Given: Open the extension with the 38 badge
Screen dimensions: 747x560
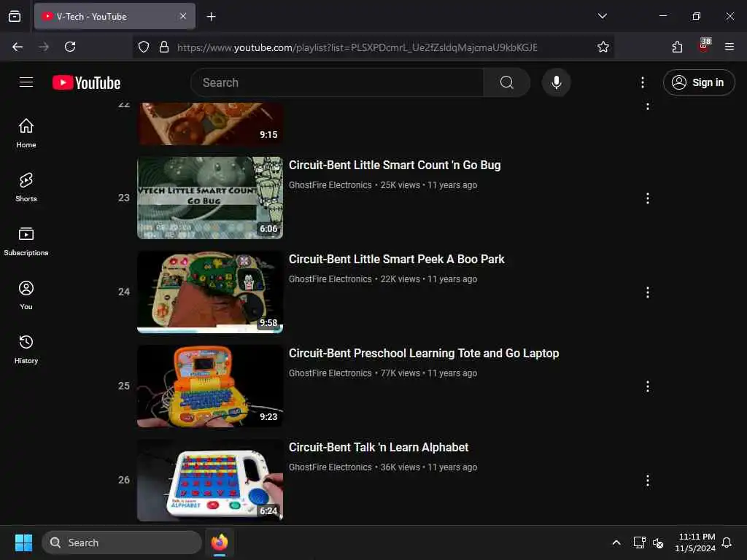Looking at the screenshot, I should coord(704,46).
